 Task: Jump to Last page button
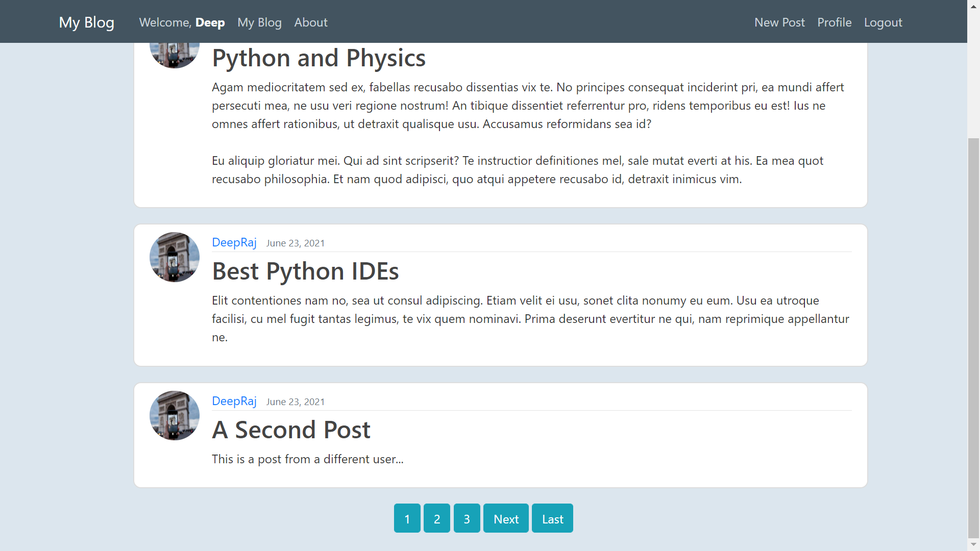(x=552, y=518)
